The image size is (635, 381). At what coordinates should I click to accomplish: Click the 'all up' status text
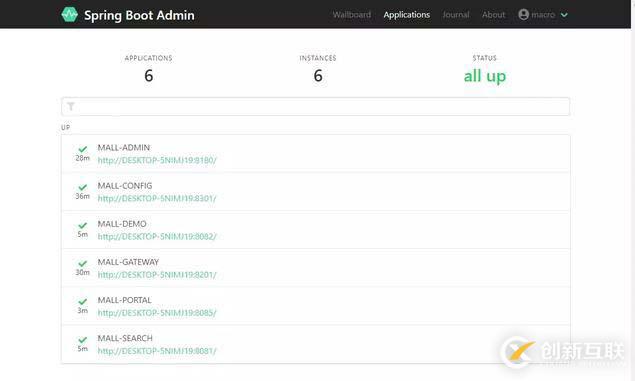(485, 76)
